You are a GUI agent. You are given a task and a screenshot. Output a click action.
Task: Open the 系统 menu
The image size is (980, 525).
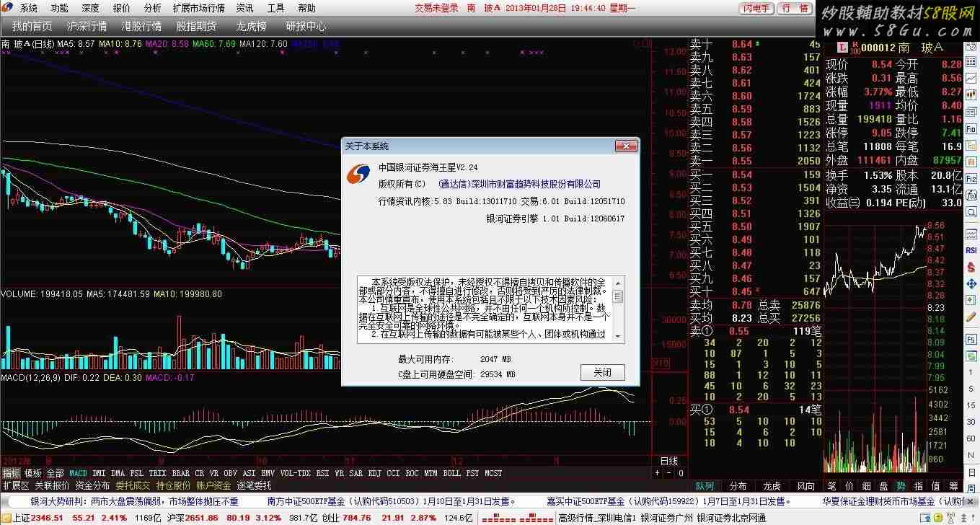coord(28,8)
